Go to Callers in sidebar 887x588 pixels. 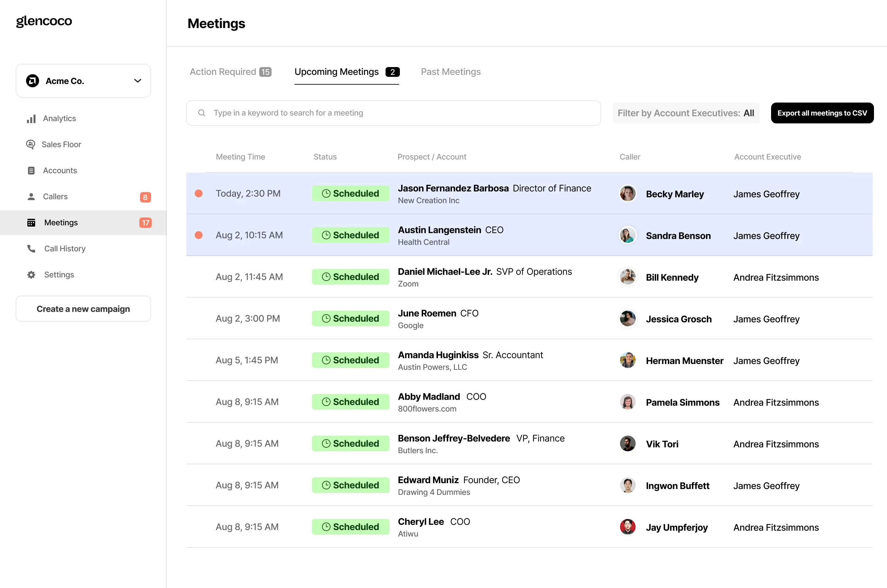click(x=55, y=197)
